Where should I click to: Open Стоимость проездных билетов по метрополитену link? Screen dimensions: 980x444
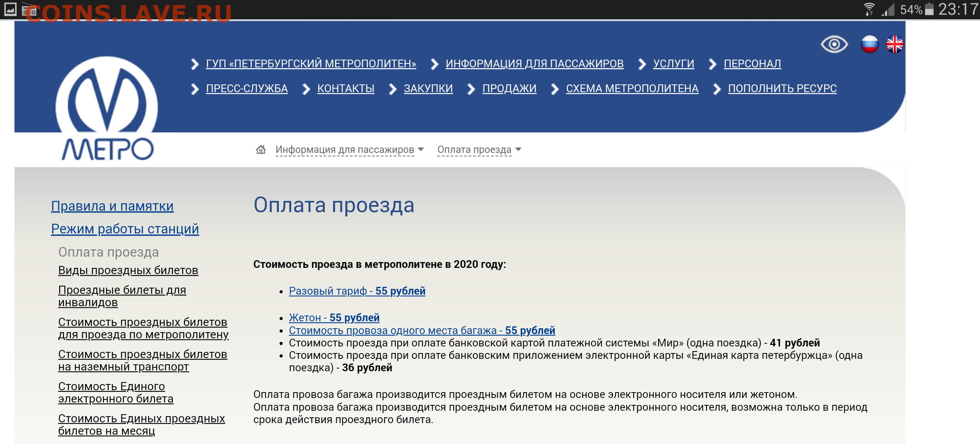click(143, 328)
